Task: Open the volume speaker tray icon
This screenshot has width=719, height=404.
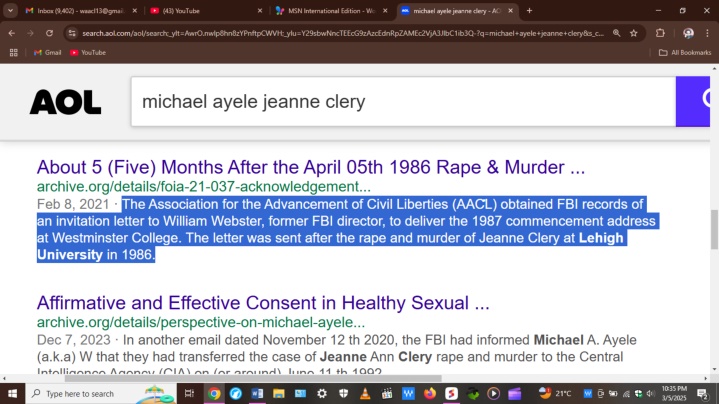Action: 650,393
